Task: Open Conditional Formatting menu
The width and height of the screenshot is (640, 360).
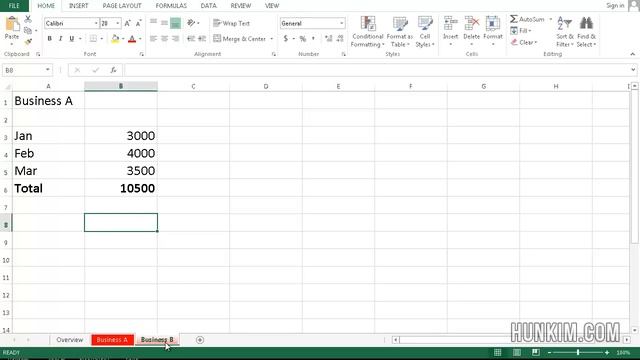Action: pyautogui.click(x=367, y=32)
